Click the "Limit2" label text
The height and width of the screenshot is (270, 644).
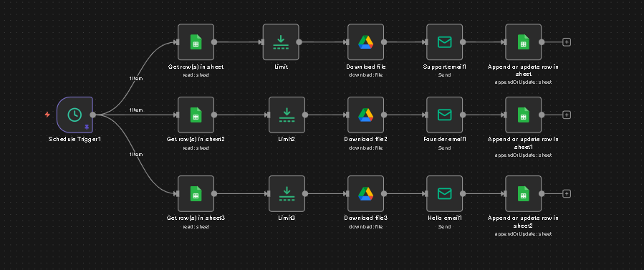(x=287, y=139)
